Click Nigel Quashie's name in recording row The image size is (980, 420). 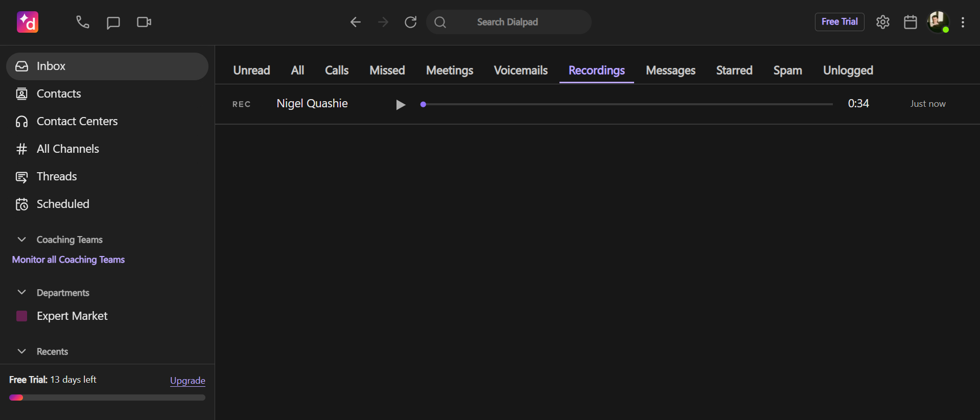(x=312, y=104)
